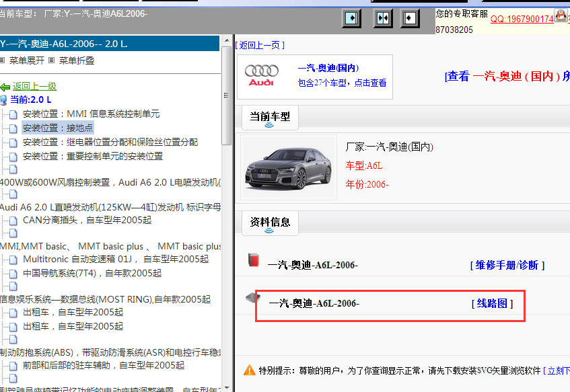Open 安装位置：重要控制单元的安装位置 entry
Viewport: 570px width, 392px height.
(x=93, y=156)
